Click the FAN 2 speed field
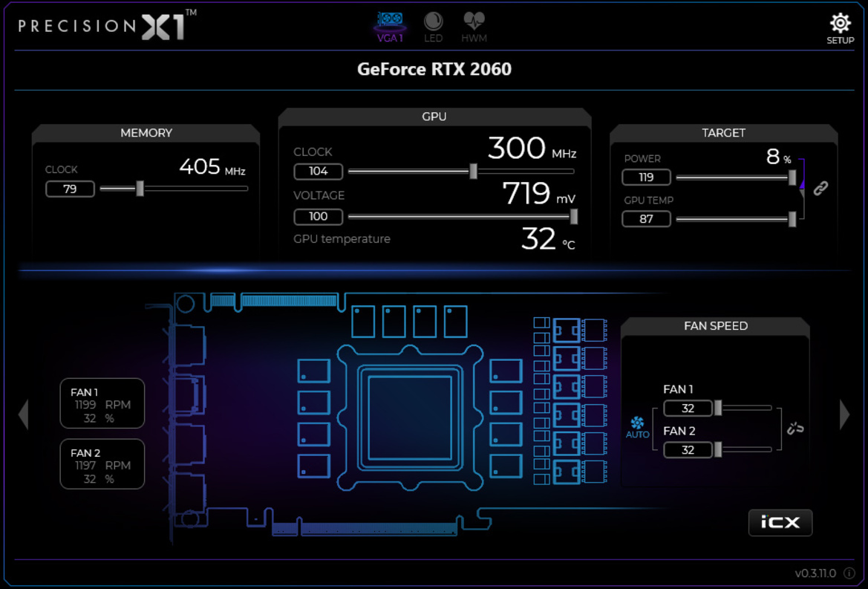This screenshot has height=589, width=868. (688, 449)
